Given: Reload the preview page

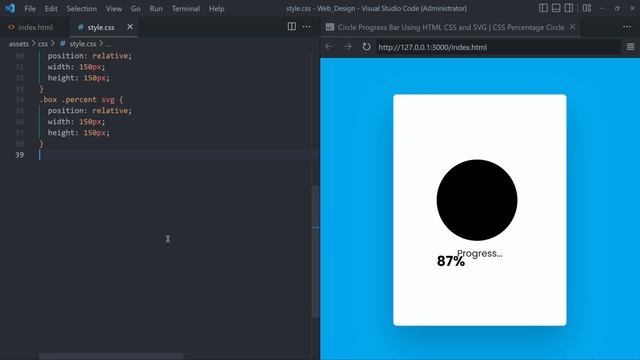Looking at the screenshot, I should point(367,47).
